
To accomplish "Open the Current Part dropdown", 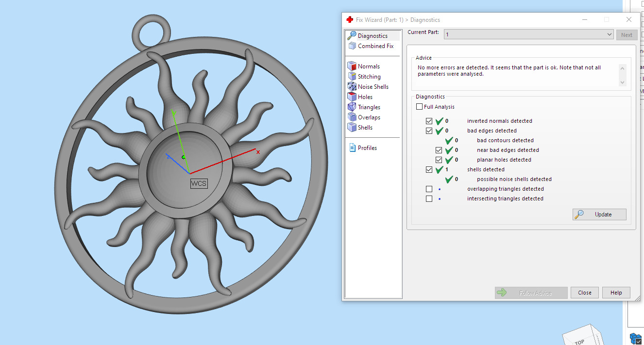I will 529,34.
